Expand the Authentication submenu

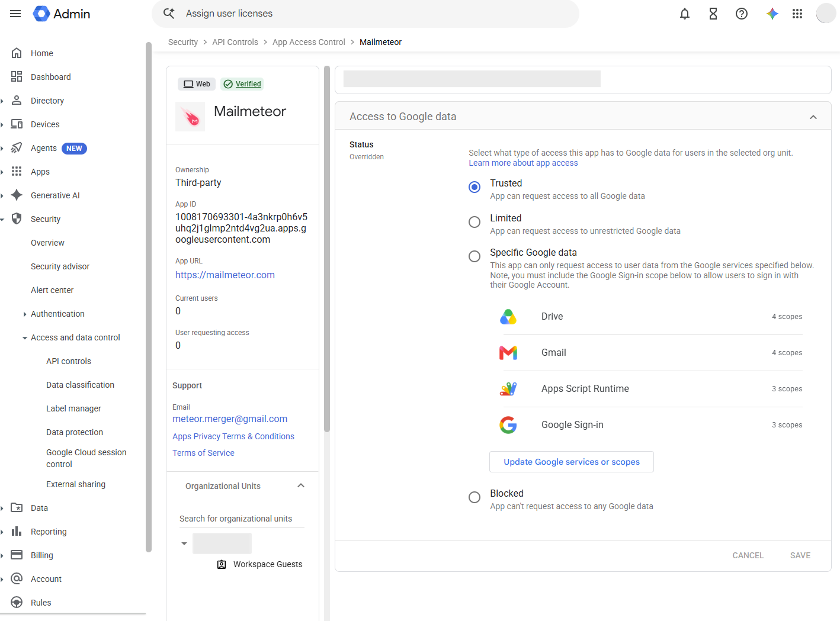[x=24, y=314]
